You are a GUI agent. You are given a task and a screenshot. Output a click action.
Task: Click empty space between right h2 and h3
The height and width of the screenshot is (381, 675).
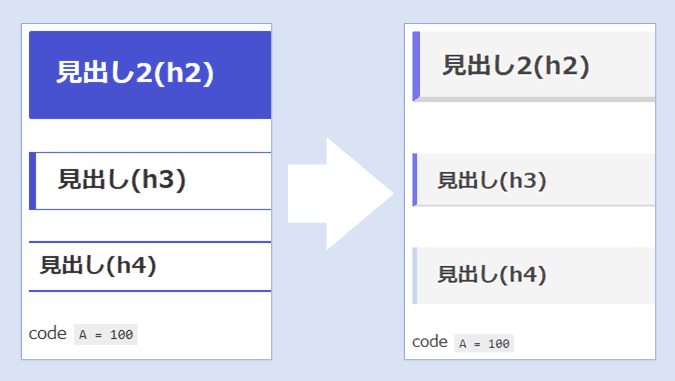point(534,127)
